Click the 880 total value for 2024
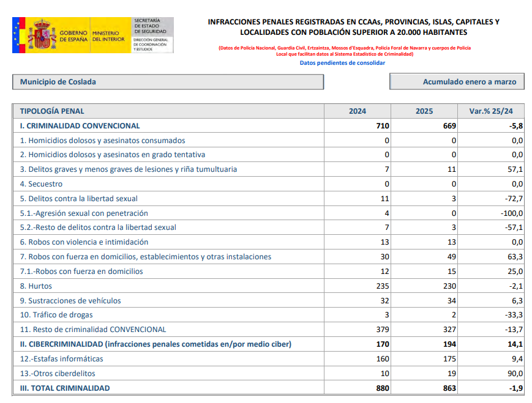 tap(383, 388)
